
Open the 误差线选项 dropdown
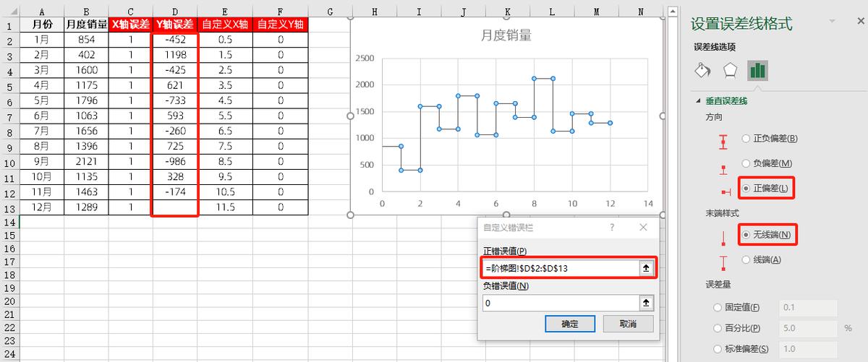click(715, 47)
